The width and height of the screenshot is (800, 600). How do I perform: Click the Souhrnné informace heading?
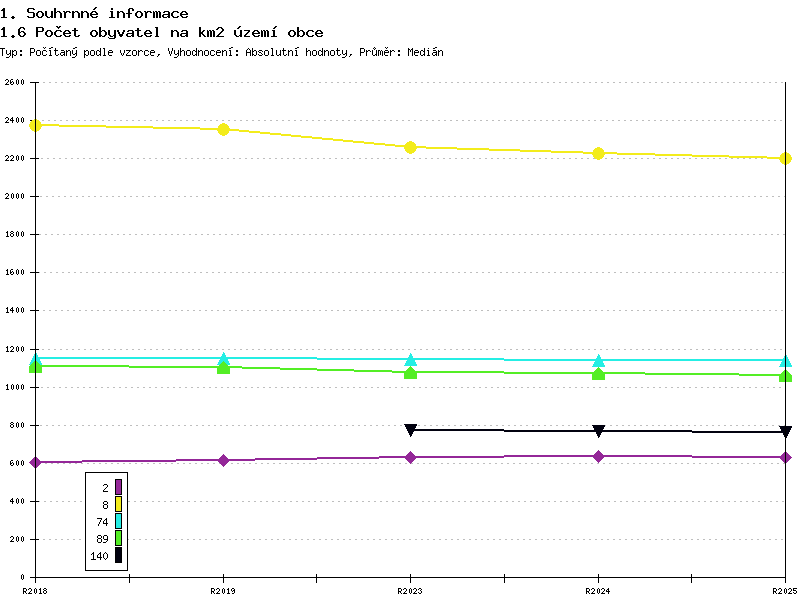coord(107,13)
